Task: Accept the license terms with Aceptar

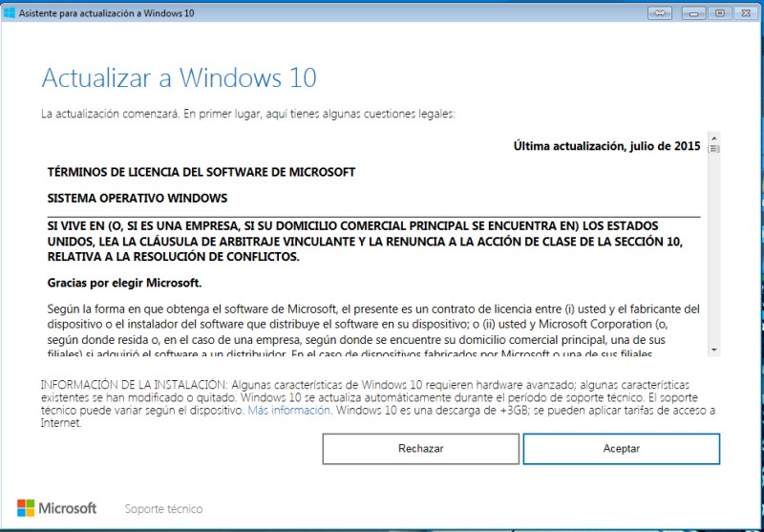Action: click(x=621, y=448)
